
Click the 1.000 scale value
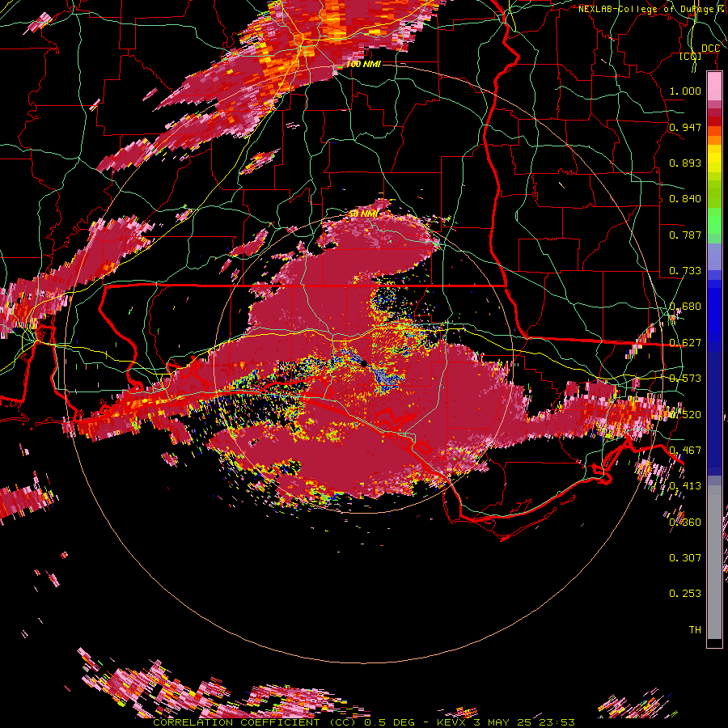pos(685,91)
